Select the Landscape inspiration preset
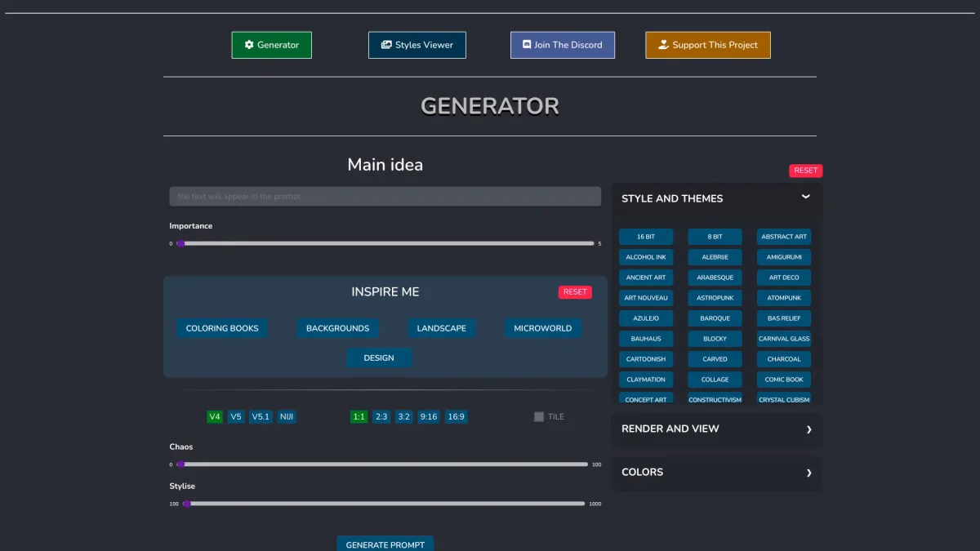Image resolution: width=980 pixels, height=551 pixels. pos(441,328)
